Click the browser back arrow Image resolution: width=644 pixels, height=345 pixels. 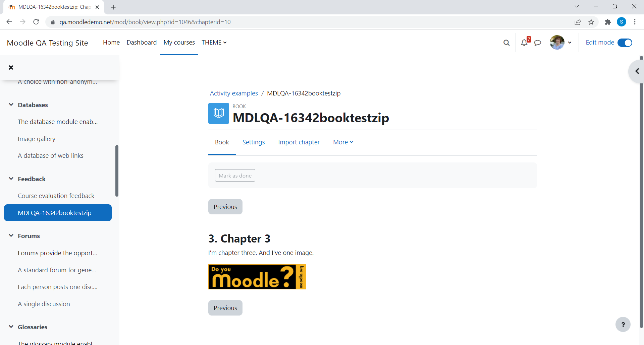[x=9, y=22]
